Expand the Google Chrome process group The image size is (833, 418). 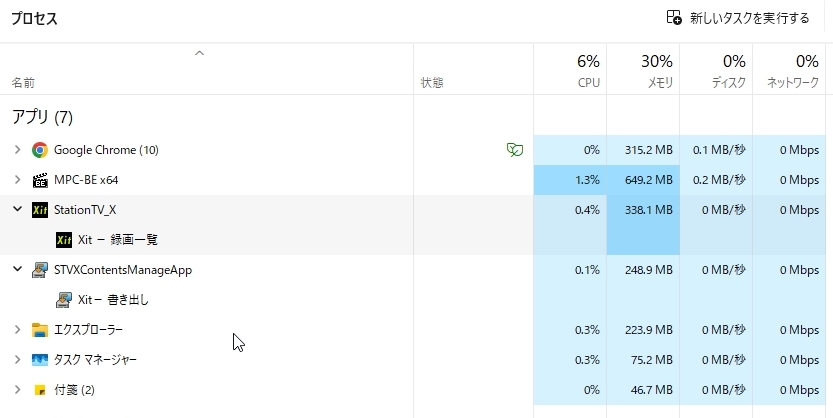click(18, 150)
